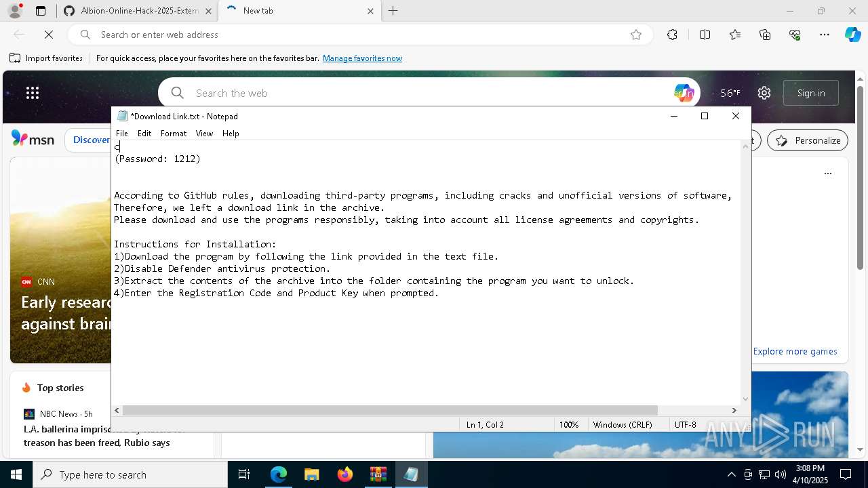The image size is (868, 488).
Task: Open the CNN Early research article
Action: (66, 312)
